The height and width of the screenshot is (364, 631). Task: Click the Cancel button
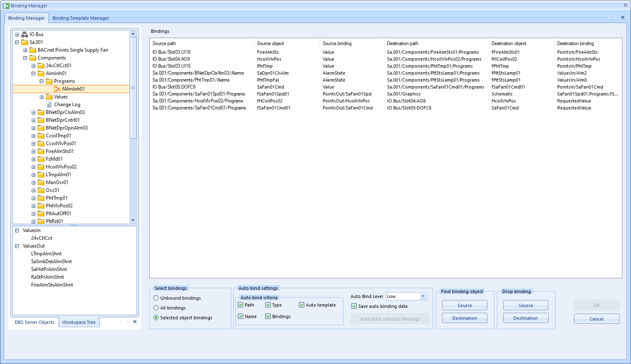(x=597, y=319)
